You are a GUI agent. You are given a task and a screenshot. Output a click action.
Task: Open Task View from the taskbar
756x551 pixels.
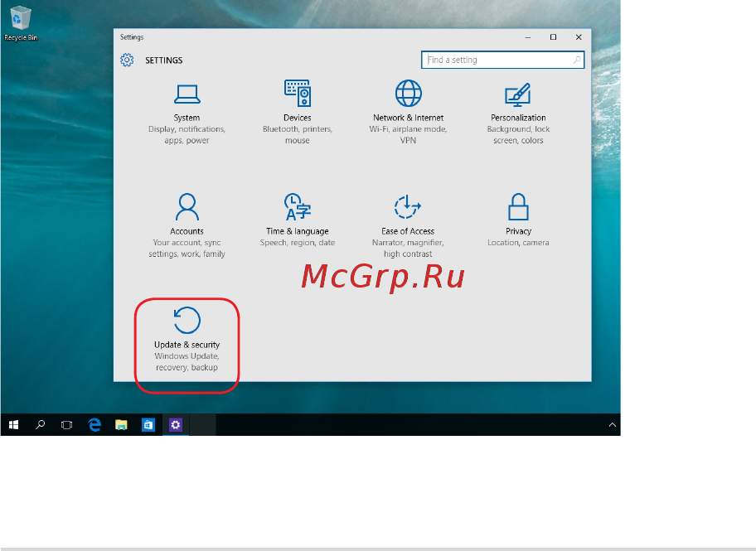(67, 425)
